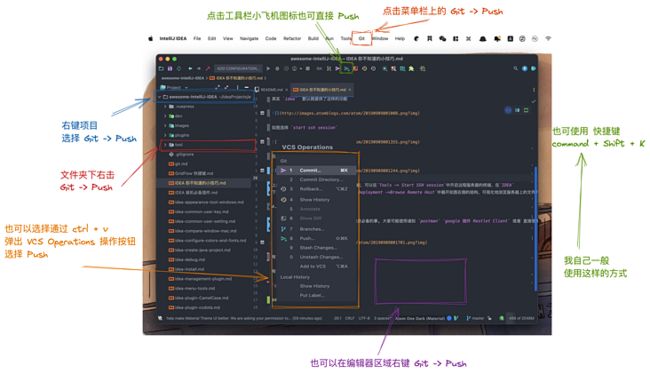The height and width of the screenshot is (374, 650).
Task: Choose Add to VCS in popup
Action: [x=316, y=266]
